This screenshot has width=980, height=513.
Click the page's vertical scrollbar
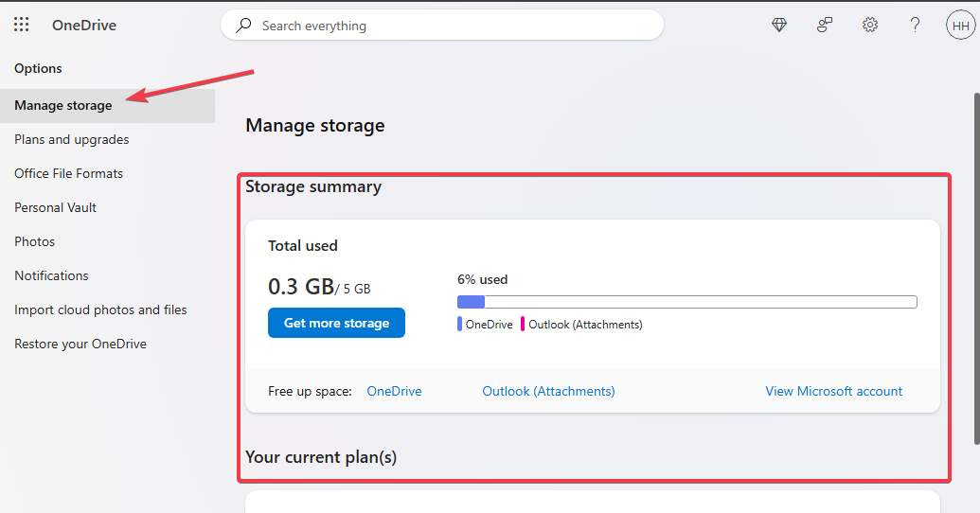[x=976, y=269]
